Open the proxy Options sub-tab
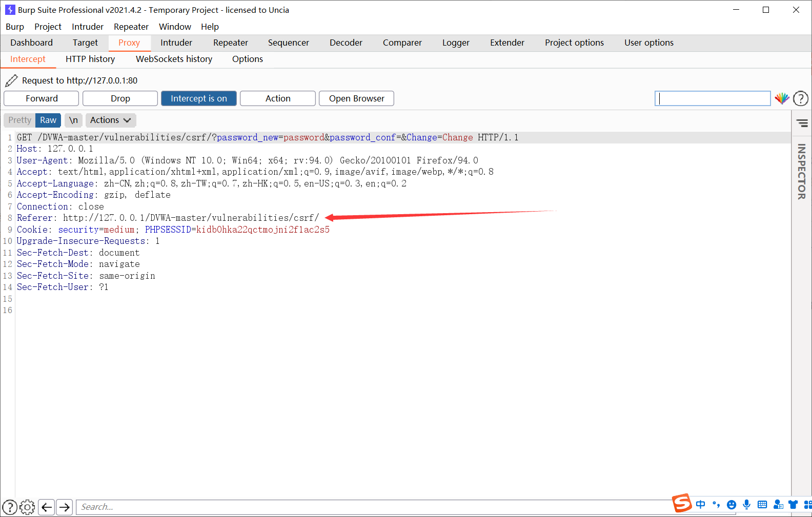Image resolution: width=812 pixels, height=517 pixels. point(248,59)
